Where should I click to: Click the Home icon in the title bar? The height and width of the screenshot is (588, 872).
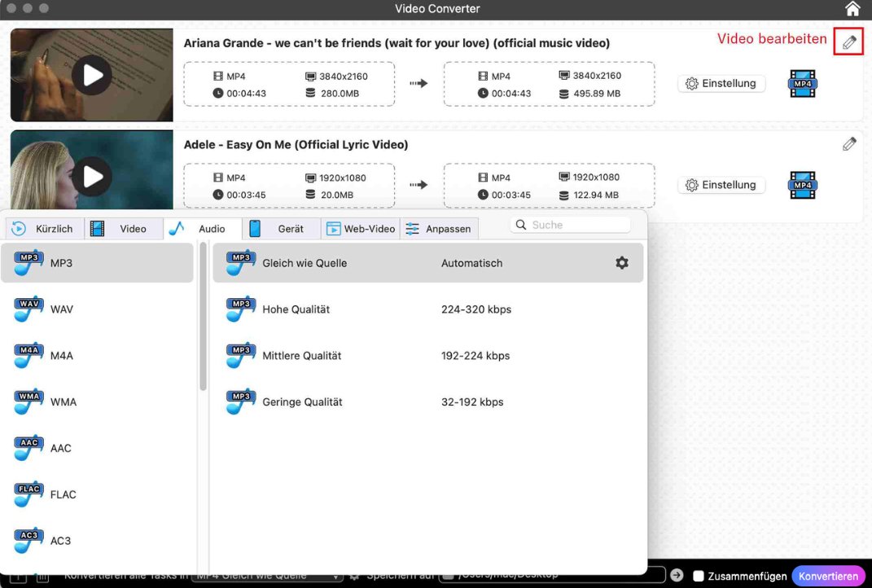852,10
